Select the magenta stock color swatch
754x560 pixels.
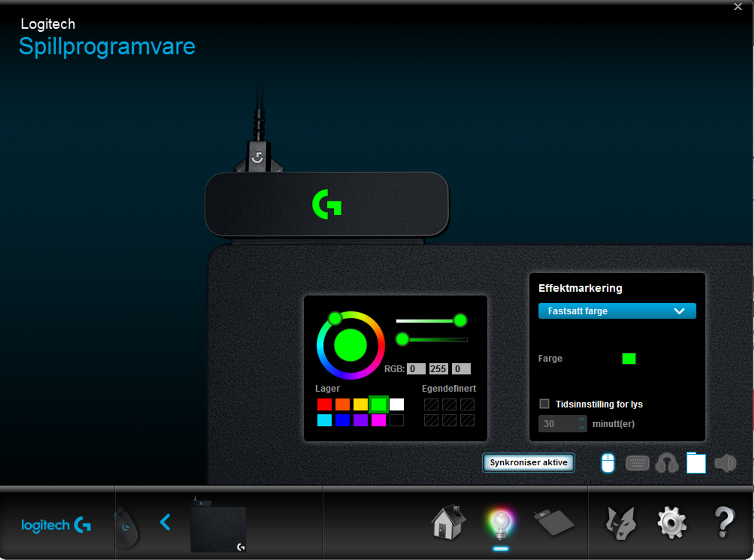[379, 420]
